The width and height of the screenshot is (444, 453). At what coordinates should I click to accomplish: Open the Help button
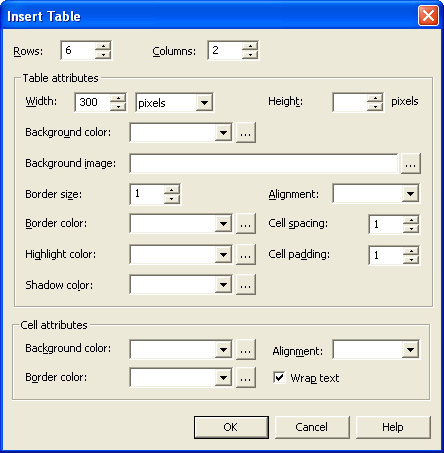393,427
